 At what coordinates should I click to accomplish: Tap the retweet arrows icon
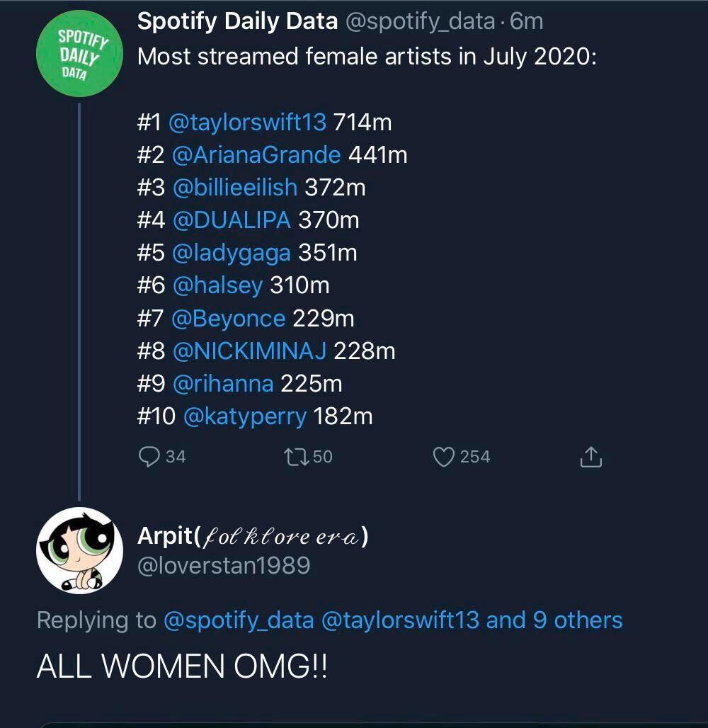click(295, 457)
